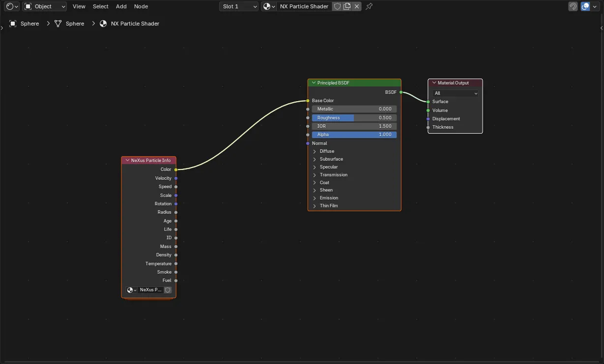Click the Scale output socket
This screenshot has height=364, width=604.
[176, 196]
